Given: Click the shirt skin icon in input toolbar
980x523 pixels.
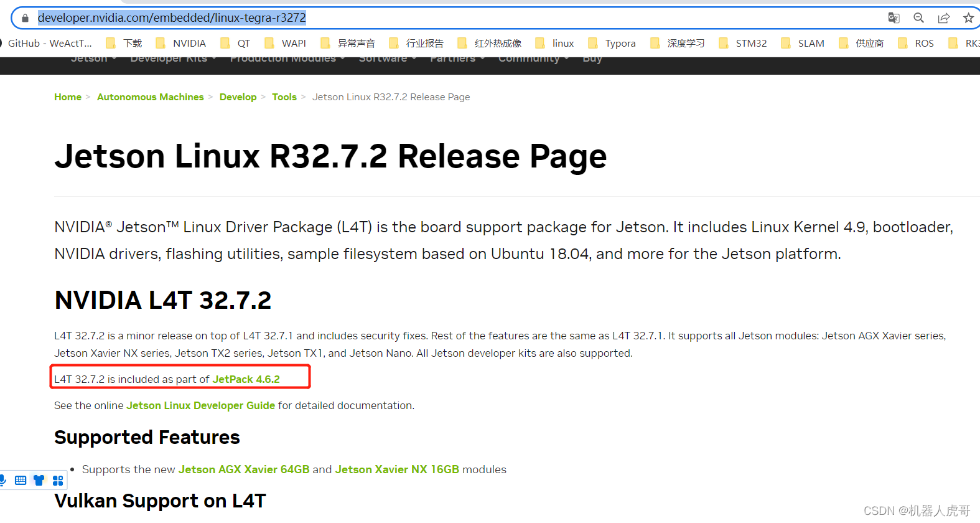Looking at the screenshot, I should point(39,480).
